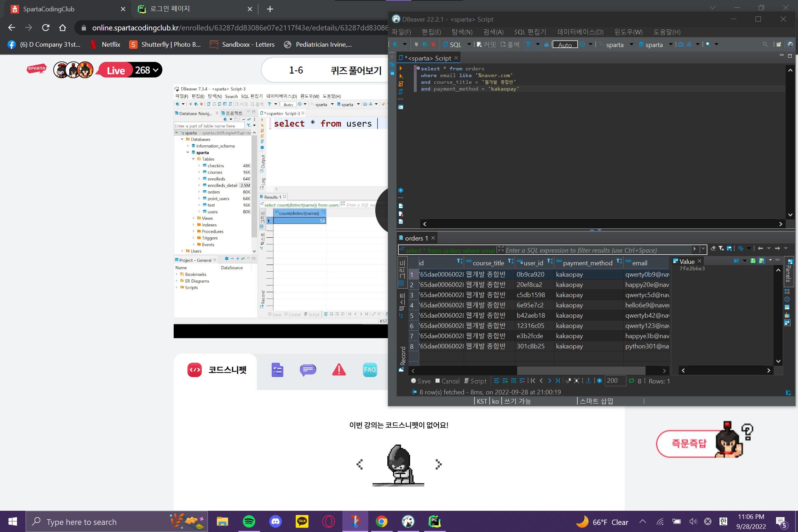The image size is (798, 532).
Task: Switch to the 로그인 페이지 Chrome tab
Action: pyautogui.click(x=195, y=9)
